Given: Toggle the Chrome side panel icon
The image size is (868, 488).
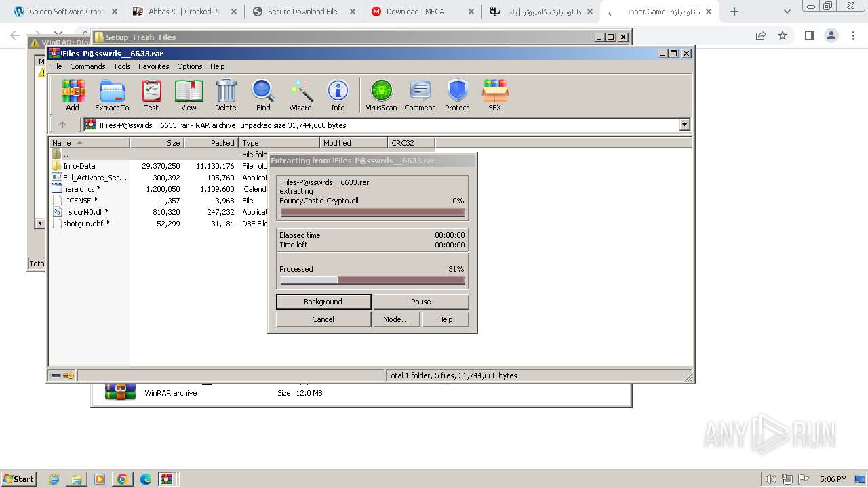Looking at the screenshot, I should coord(809,35).
